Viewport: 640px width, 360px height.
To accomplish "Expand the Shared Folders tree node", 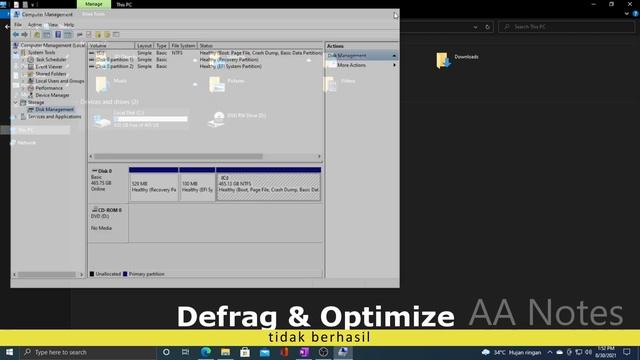I will [23, 74].
